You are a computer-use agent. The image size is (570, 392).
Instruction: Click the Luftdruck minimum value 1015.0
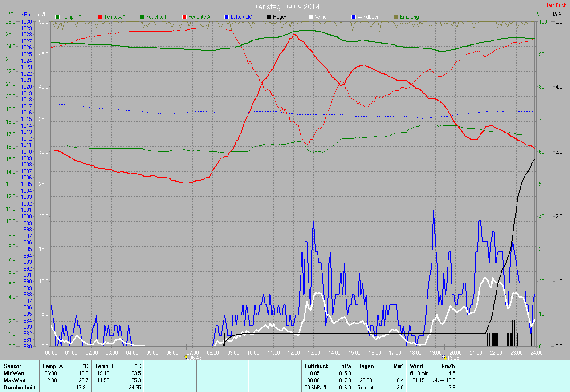tap(344, 373)
